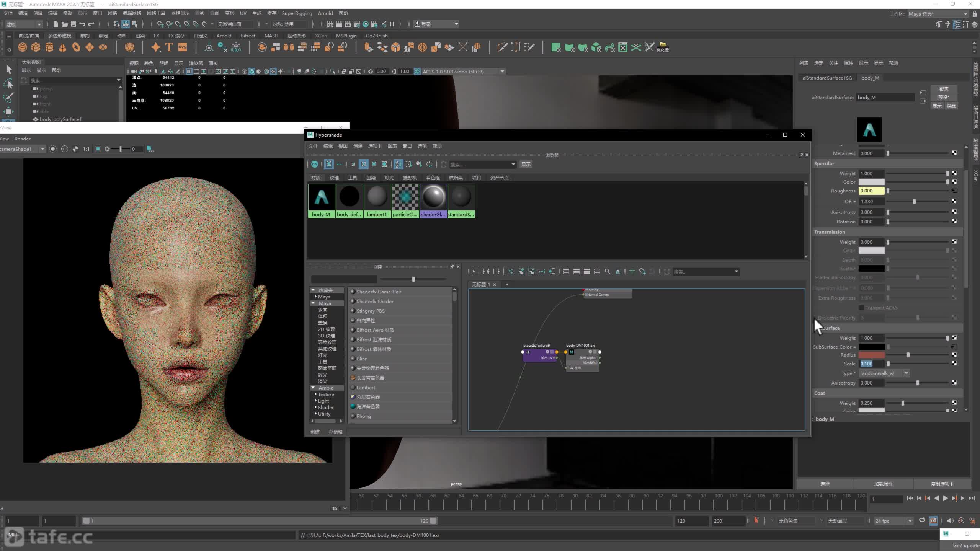Open the workspace Maya 经典 dropdown
Screen dimensions: 980x551
(x=938, y=14)
